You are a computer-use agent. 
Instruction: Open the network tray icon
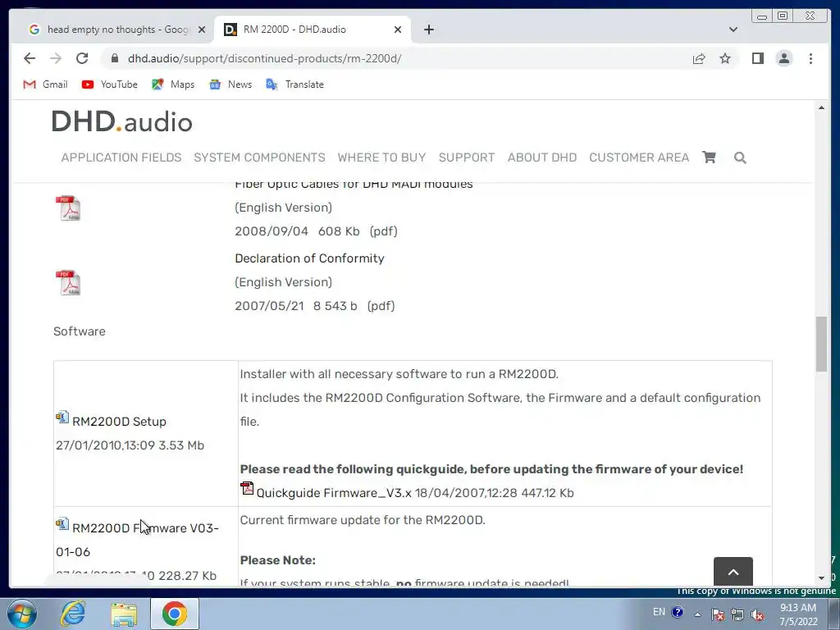pos(737,614)
